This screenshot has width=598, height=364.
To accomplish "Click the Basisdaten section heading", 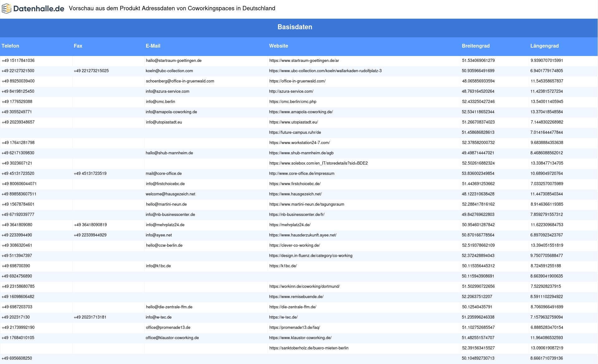I will pos(295,27).
